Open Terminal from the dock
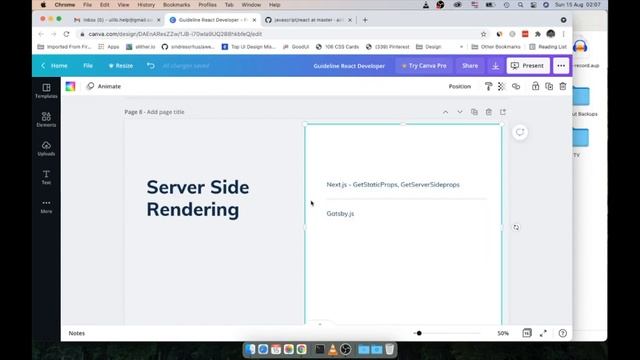 [320, 349]
